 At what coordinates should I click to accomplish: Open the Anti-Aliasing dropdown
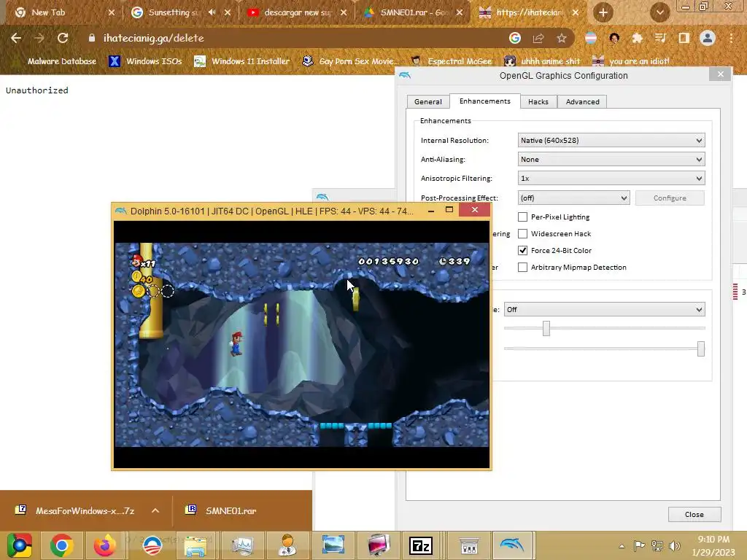(x=611, y=160)
